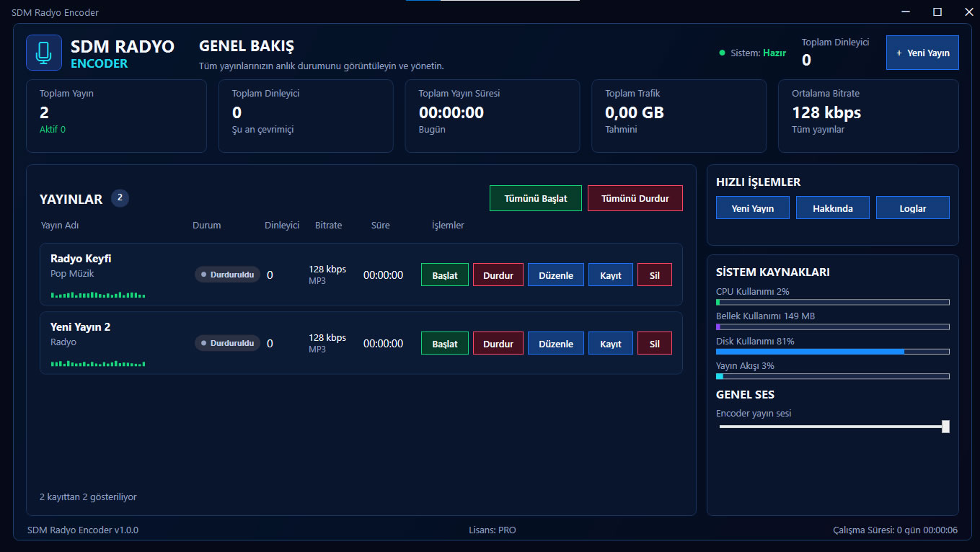The image size is (980, 552).
Task: Minimize the SDM Radyo Encoder window
Action: [x=906, y=12]
